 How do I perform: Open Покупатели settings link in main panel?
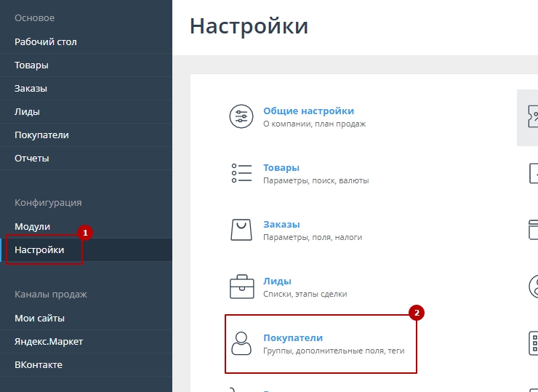[292, 338]
